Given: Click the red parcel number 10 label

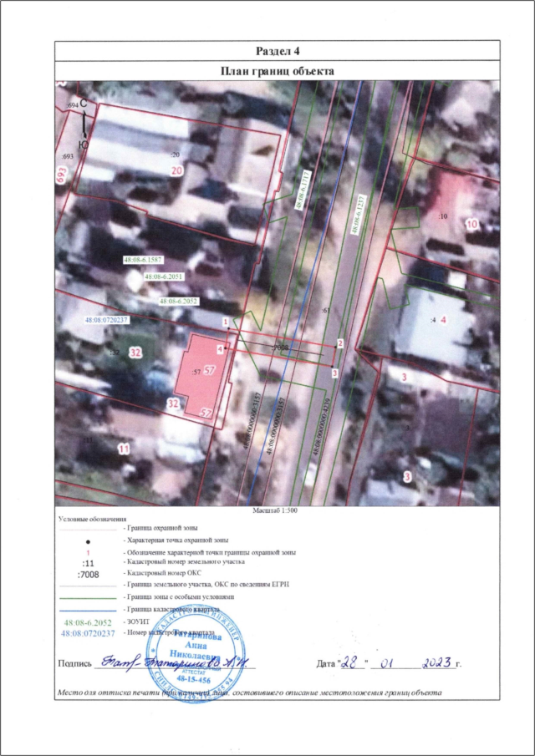Looking at the screenshot, I should 471,224.
